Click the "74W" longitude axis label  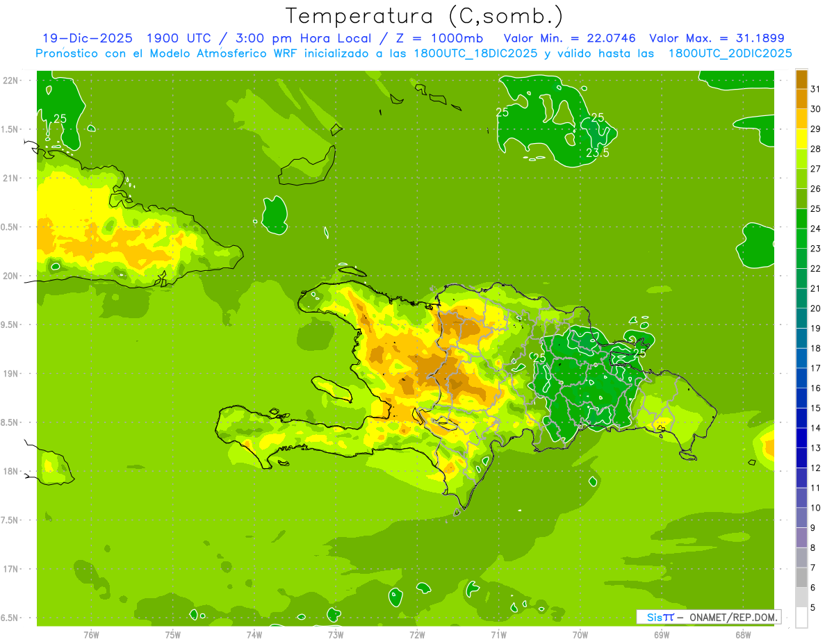point(254,634)
